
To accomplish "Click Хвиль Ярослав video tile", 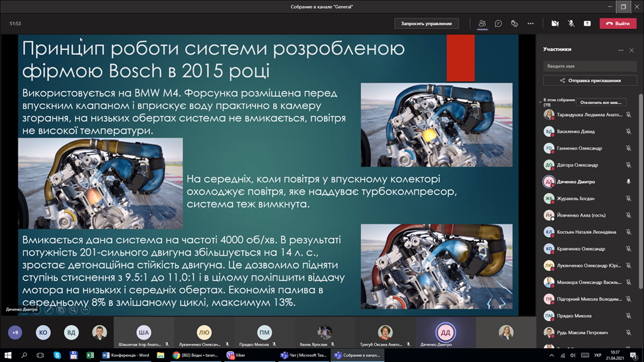I will pos(325,332).
